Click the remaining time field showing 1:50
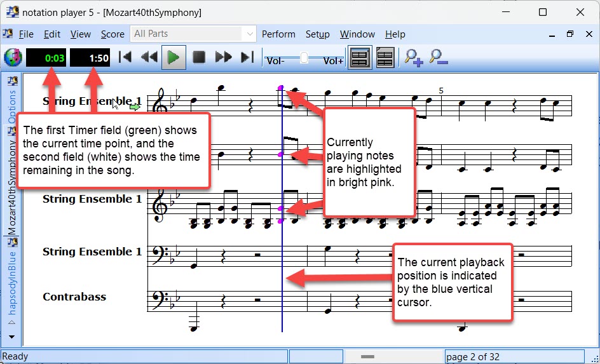The height and width of the screenshot is (364, 600). [90, 58]
